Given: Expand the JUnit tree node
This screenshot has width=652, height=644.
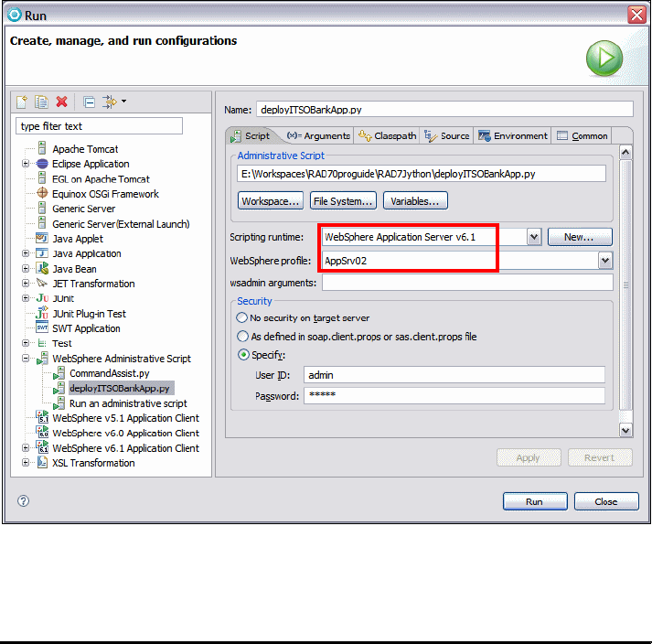Looking at the screenshot, I should (26, 298).
